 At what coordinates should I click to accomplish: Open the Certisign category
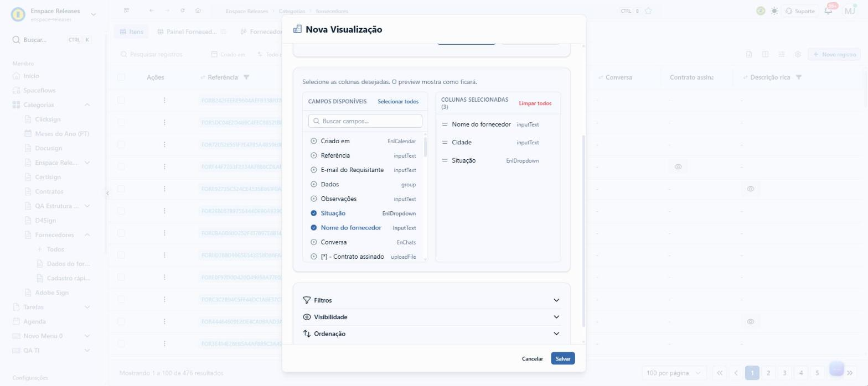(48, 177)
